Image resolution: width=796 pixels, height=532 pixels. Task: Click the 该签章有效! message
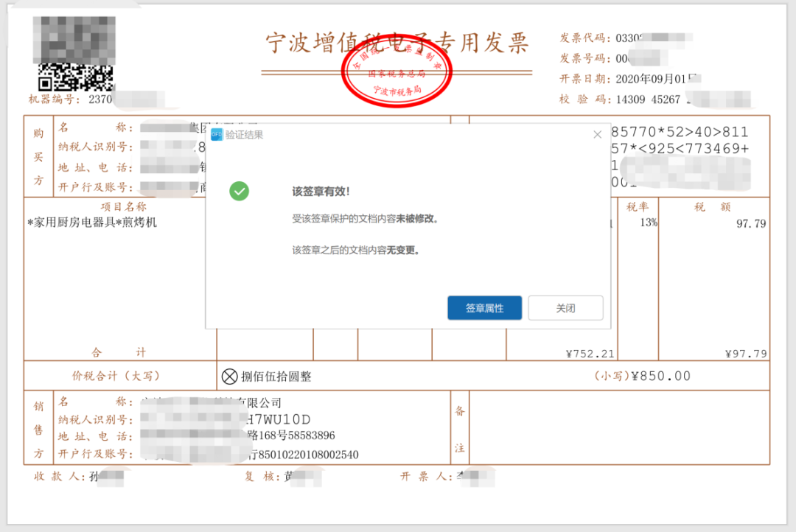(x=321, y=192)
